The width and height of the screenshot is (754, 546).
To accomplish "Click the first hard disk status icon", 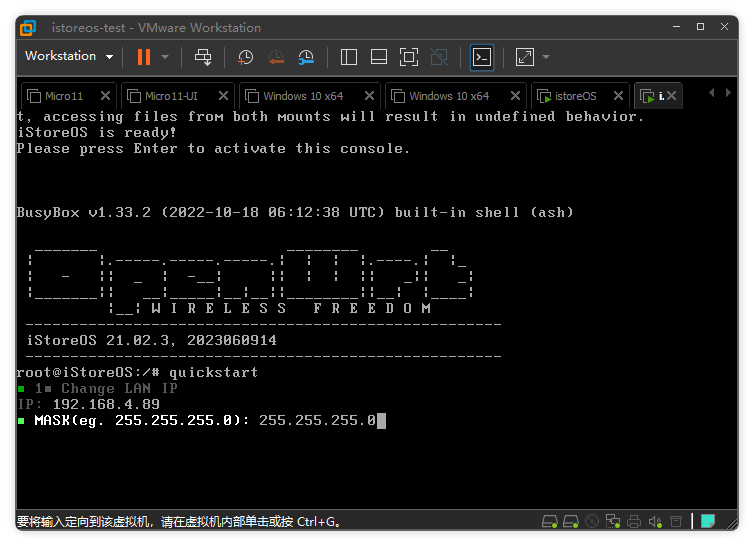I will [550, 521].
